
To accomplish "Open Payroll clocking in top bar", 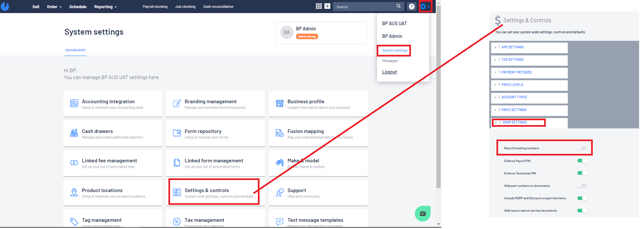I will (155, 7).
